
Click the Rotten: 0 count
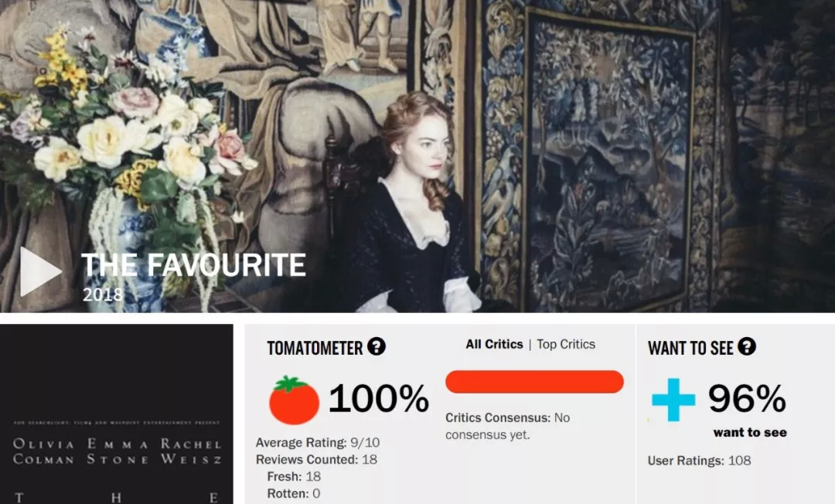294,493
